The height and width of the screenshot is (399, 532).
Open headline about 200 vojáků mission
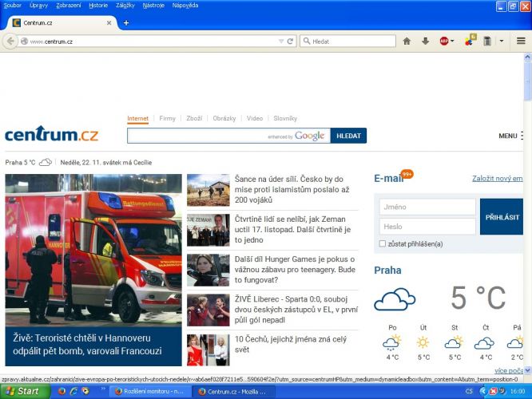[292, 189]
